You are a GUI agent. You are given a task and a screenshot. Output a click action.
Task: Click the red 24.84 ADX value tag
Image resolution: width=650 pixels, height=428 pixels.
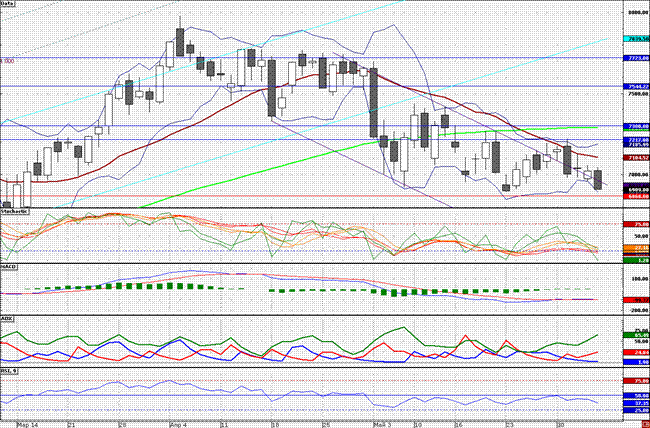[636, 352]
